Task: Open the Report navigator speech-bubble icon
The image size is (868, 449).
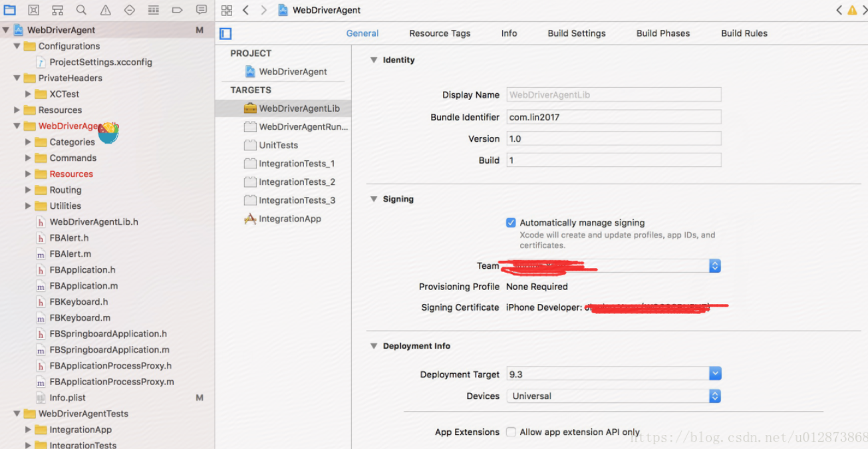Action: tap(202, 10)
